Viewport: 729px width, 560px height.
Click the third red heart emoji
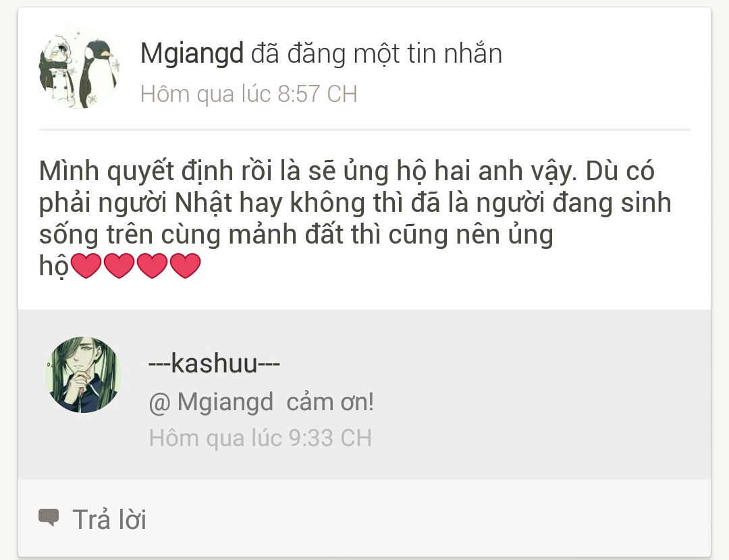(x=152, y=266)
